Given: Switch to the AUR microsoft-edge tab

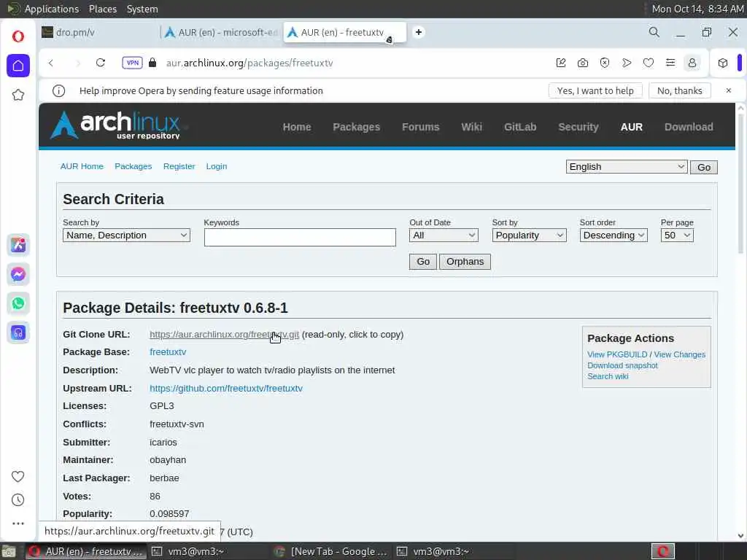Looking at the screenshot, I should click(x=221, y=32).
